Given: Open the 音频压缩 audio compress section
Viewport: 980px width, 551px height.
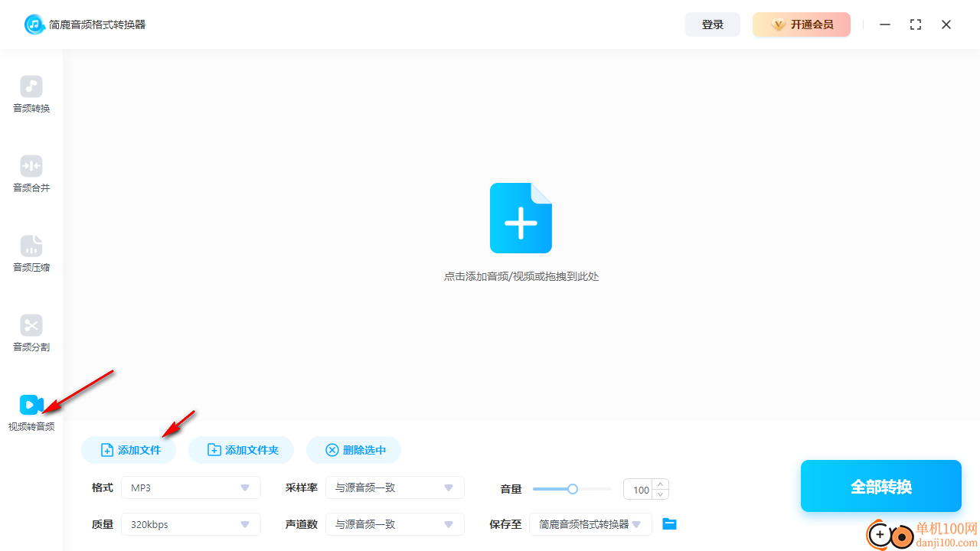Looking at the screenshot, I should pos(31,254).
